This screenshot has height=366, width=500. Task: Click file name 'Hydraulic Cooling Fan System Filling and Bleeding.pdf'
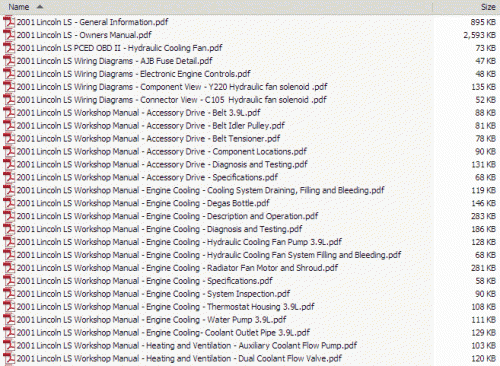pyautogui.click(x=209, y=255)
